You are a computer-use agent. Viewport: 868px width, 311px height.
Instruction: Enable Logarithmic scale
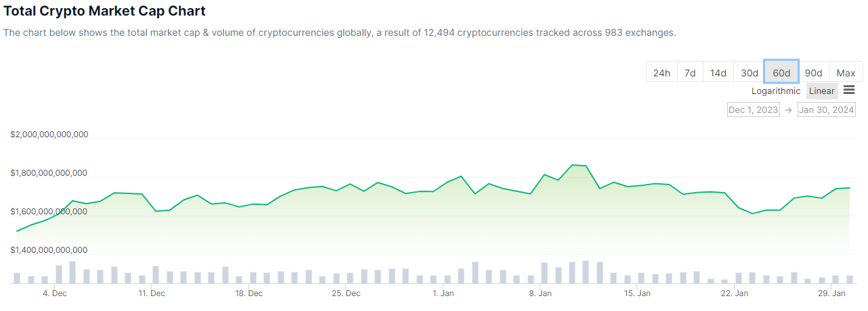(x=776, y=91)
